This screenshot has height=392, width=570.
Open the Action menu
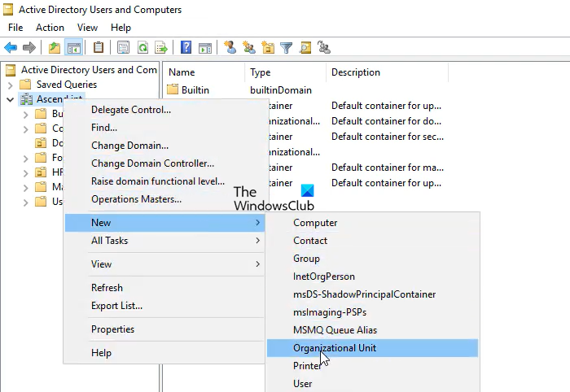[x=50, y=28]
